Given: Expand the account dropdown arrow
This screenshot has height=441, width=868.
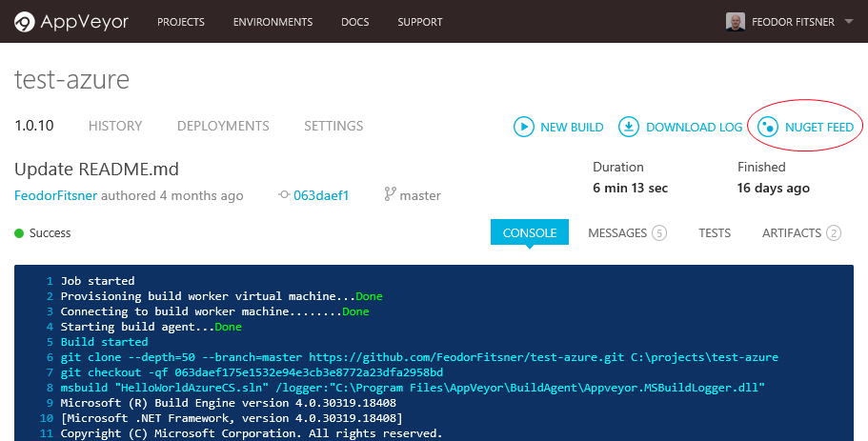Looking at the screenshot, I should point(849,22).
